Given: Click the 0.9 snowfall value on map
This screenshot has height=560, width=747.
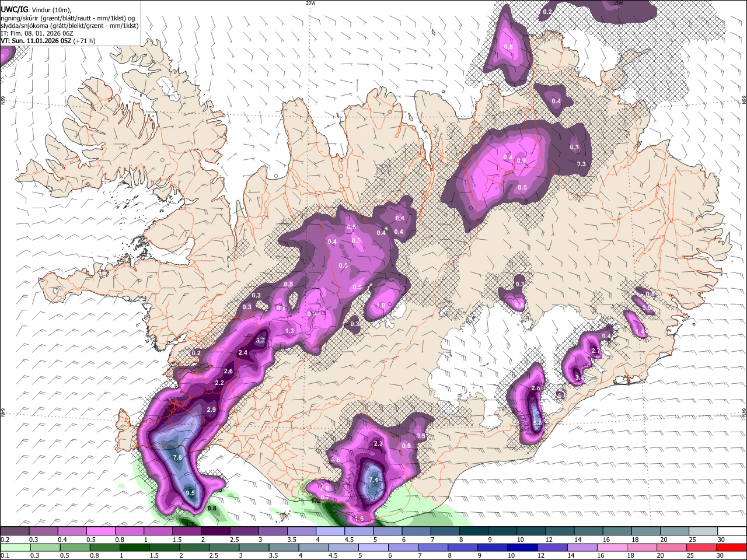Looking at the screenshot, I should [521, 161].
